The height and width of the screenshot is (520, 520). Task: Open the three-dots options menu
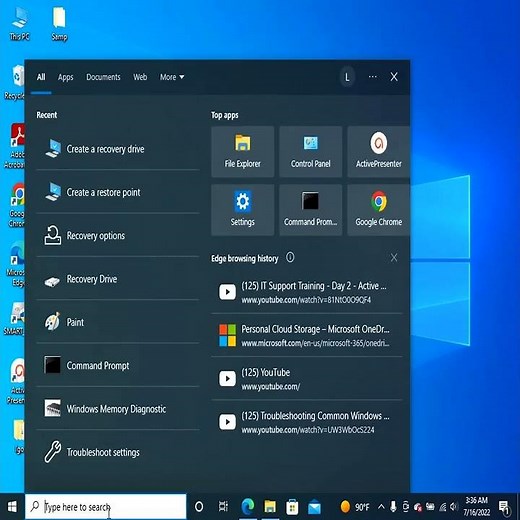pos(373,77)
